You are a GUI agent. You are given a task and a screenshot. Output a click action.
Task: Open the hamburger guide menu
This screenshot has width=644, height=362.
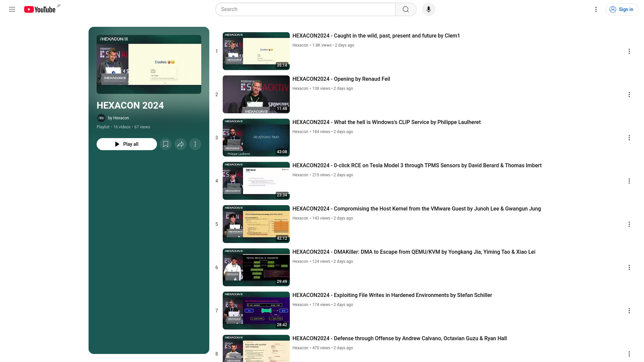pos(12,9)
